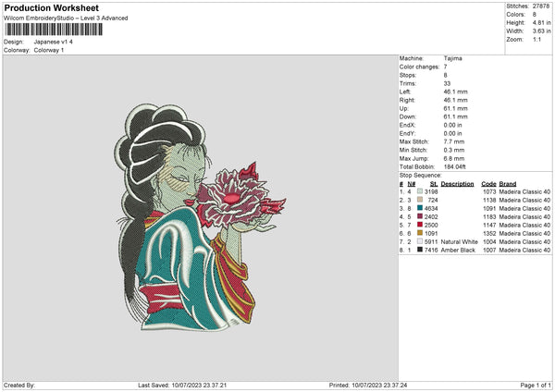Click the teal swatch for code 1091
This screenshot has height=392, width=555.
(420, 208)
